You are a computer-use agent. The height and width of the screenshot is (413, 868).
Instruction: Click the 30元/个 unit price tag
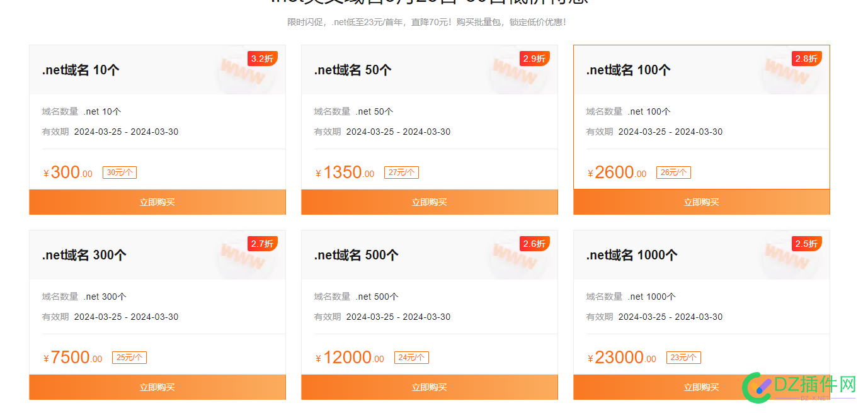(120, 173)
